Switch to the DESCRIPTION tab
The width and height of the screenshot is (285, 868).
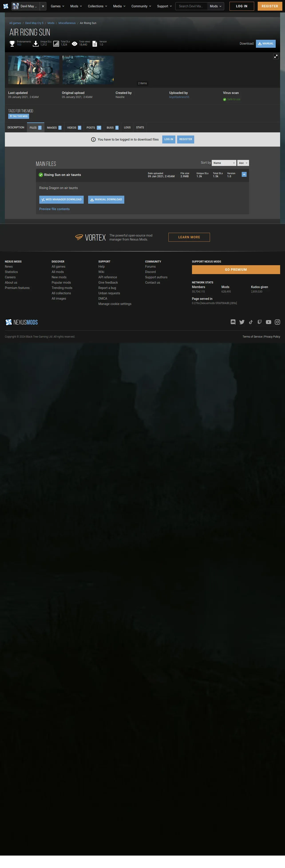tap(16, 127)
